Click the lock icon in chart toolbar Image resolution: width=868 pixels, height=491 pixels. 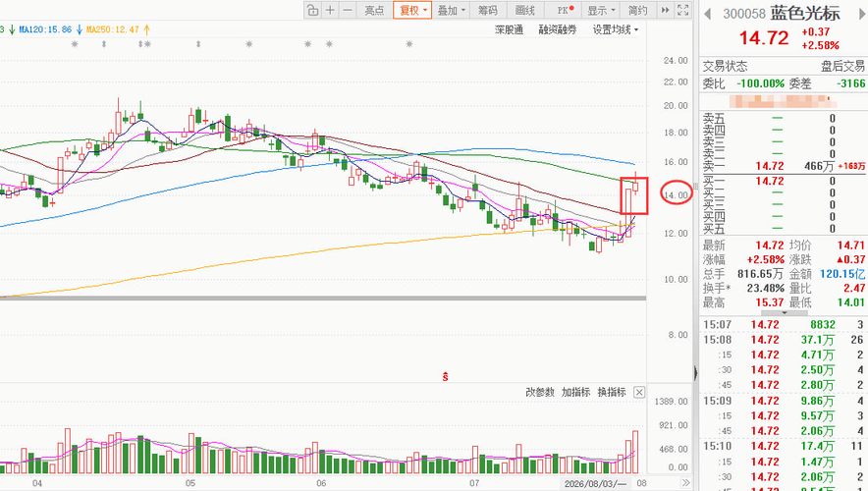(x=313, y=10)
